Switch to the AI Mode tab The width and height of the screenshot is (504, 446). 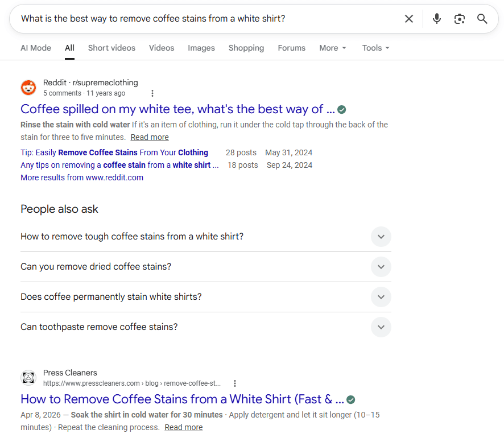36,48
